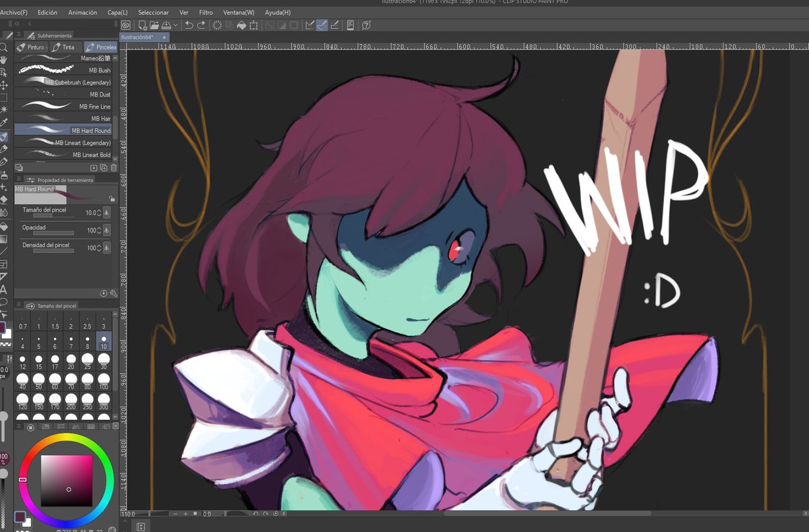Adjust the Tamaño del pincel value stepper
Viewport: 809px width, 532px height.
(99, 212)
